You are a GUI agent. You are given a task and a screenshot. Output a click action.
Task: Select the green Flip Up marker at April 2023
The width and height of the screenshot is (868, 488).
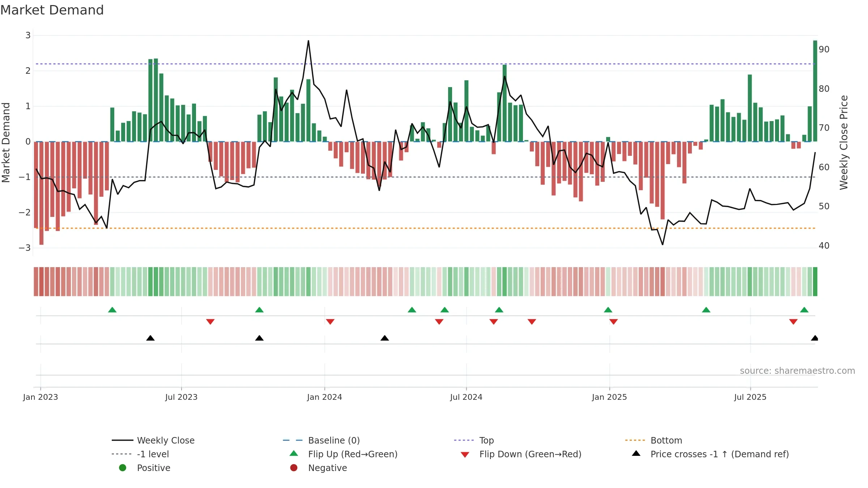pyautogui.click(x=112, y=310)
